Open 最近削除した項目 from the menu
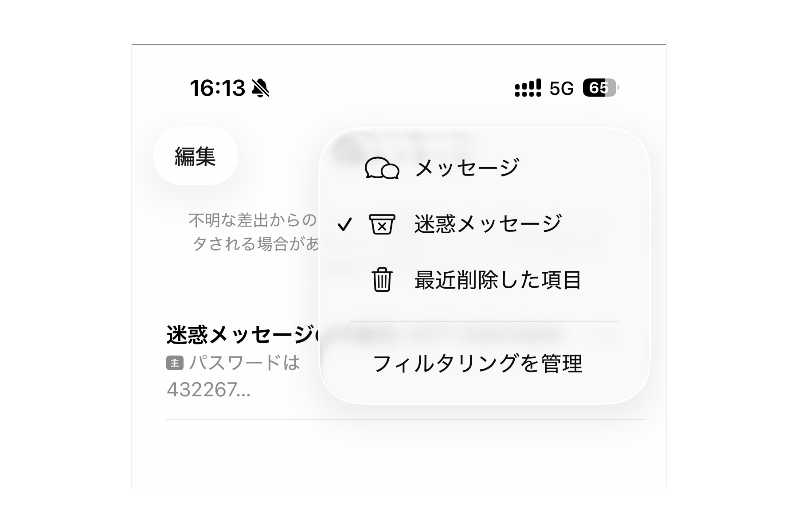Image resolution: width=798 pixels, height=532 pixels. click(497, 280)
